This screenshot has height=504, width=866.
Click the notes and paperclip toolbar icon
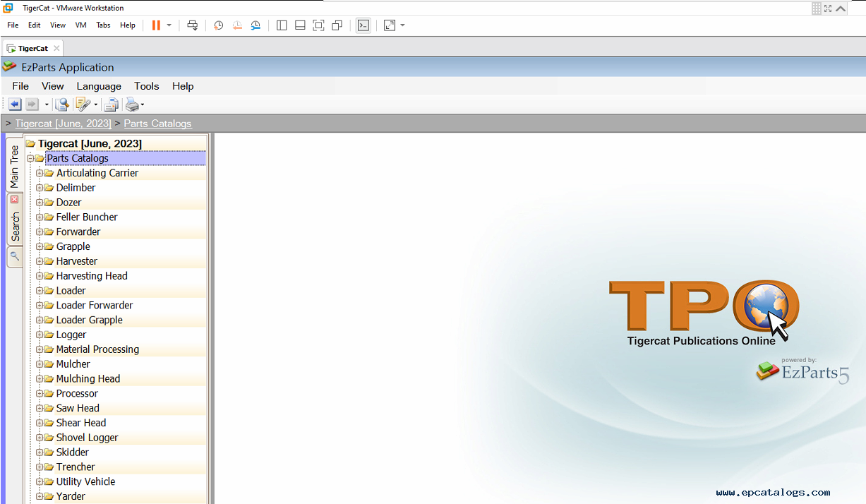coord(83,104)
